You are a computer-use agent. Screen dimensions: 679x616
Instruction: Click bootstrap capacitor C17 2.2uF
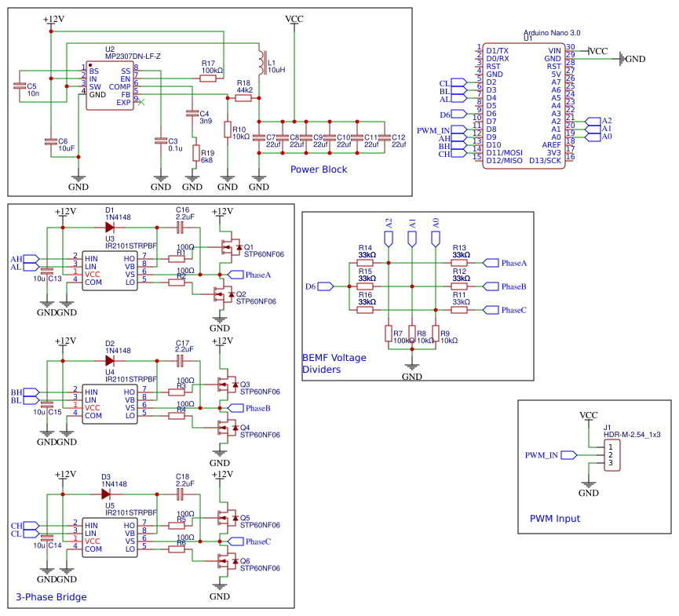tap(180, 361)
